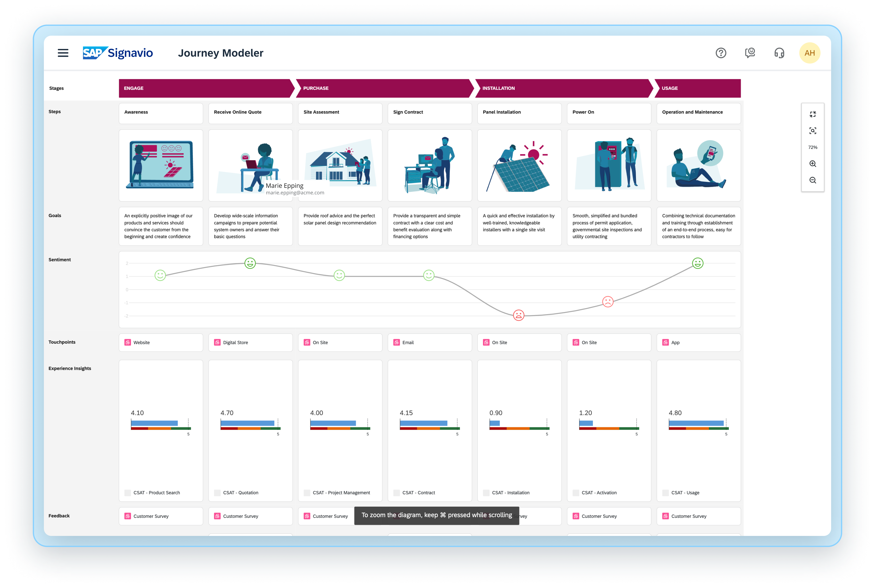The height and width of the screenshot is (588, 875).
Task: Open the hamburger navigation menu
Action: 63,53
